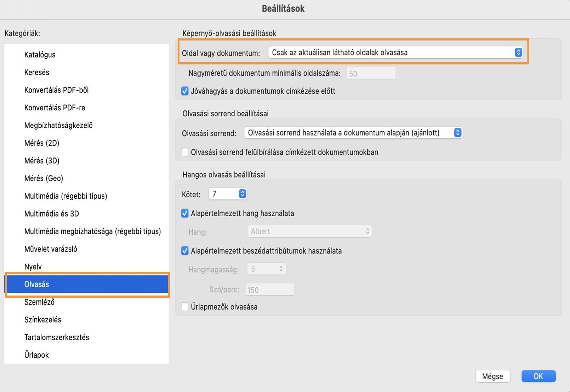Select the Színkezelés category
This screenshot has height=392, width=570.
click(x=43, y=320)
